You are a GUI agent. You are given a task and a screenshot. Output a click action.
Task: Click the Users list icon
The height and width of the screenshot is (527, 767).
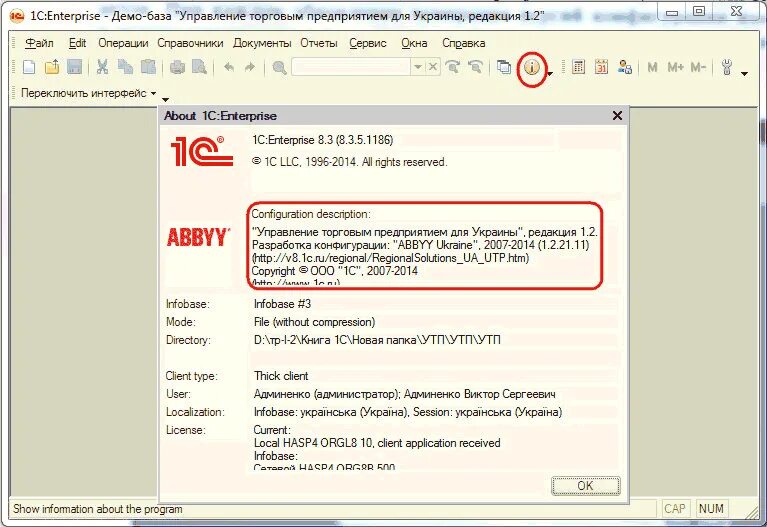[624, 67]
